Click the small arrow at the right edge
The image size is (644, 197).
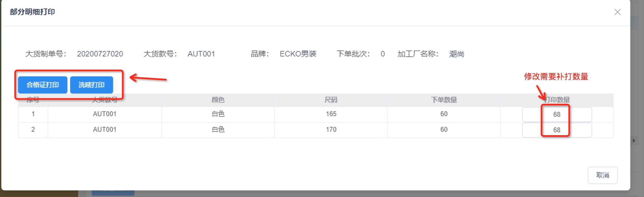point(634,141)
